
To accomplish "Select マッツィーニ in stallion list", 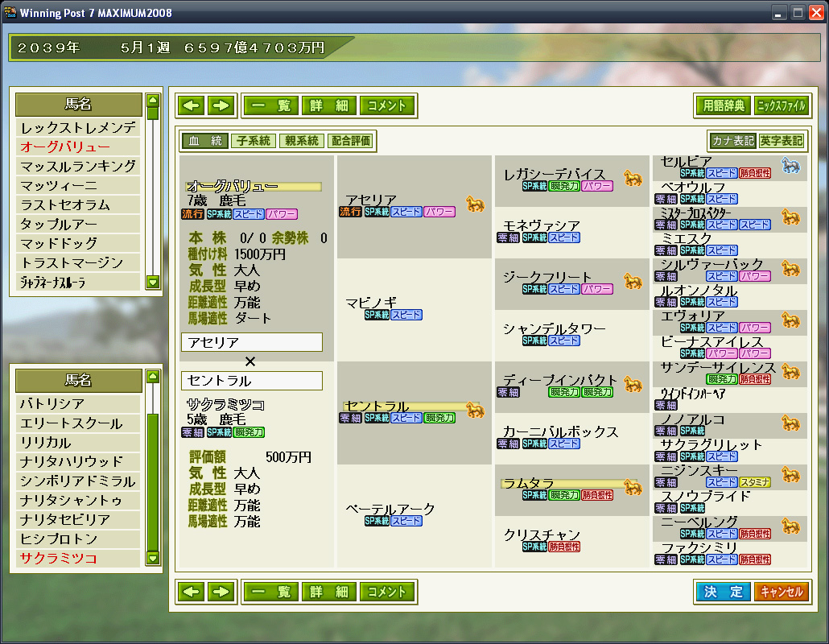I will coord(78,186).
